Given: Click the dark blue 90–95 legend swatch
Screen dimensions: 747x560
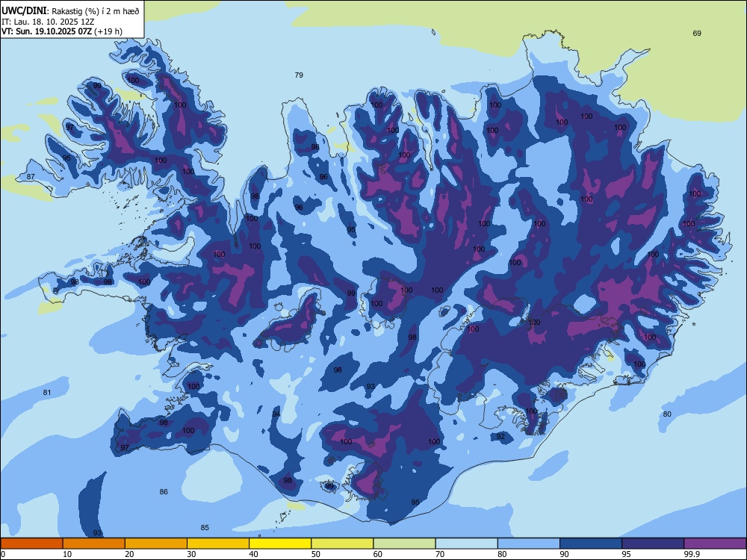Looking at the screenshot, I should (591, 544).
